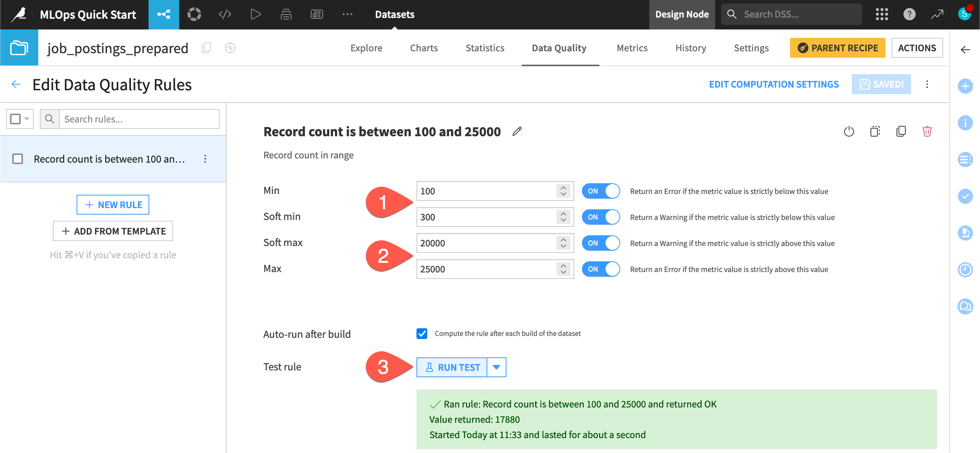Click the delete rule trash icon
Viewport: 980px width, 453px height.
[x=928, y=131]
